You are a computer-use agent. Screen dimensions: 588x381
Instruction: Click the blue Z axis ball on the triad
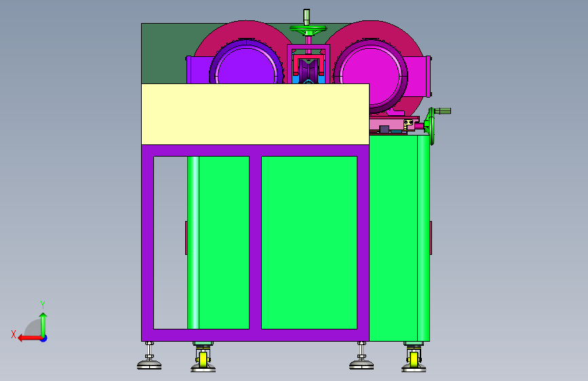pyautogui.click(x=44, y=338)
